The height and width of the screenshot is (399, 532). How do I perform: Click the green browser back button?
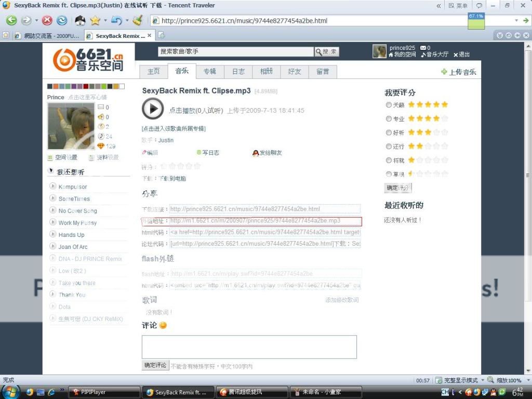coord(11,21)
